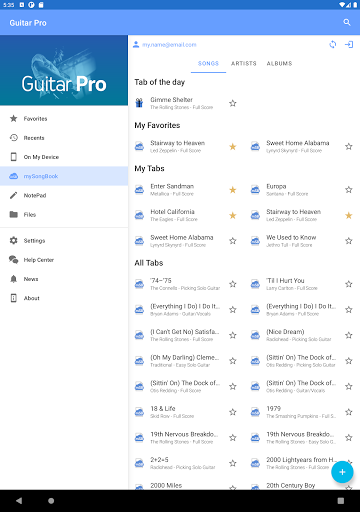360x512 pixels.
Task: Favorite We Used to Know
Action: click(349, 241)
